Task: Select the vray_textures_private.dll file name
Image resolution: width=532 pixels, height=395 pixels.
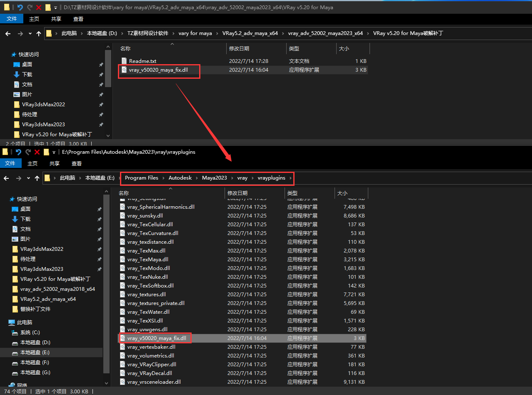Action: [156, 303]
